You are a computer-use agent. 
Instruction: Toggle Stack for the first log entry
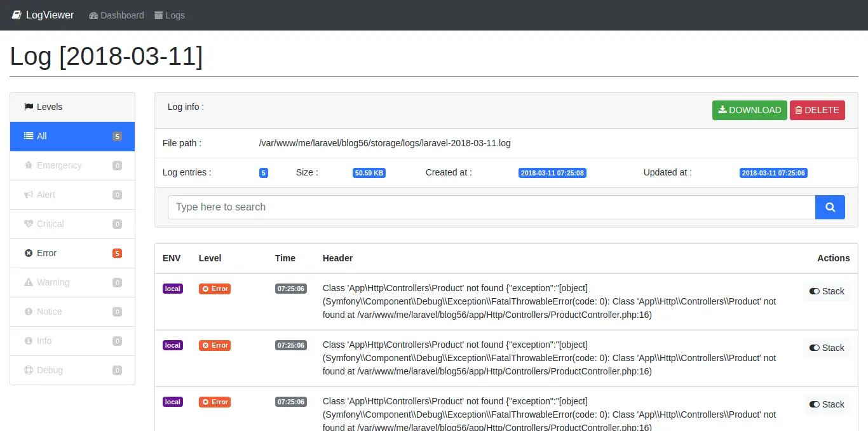click(827, 291)
